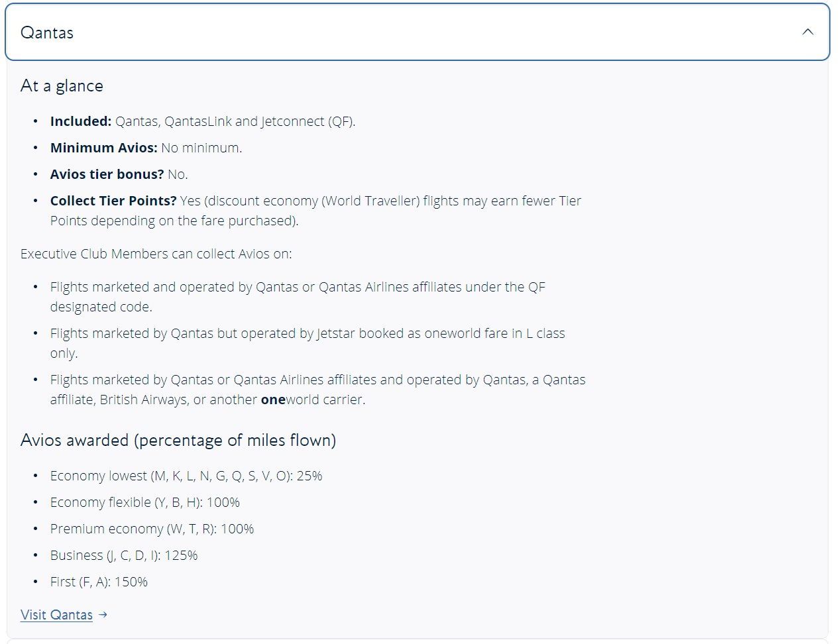Screen dimensions: 839x644
Task: Click the Avios awarded section heading
Action: coord(178,441)
